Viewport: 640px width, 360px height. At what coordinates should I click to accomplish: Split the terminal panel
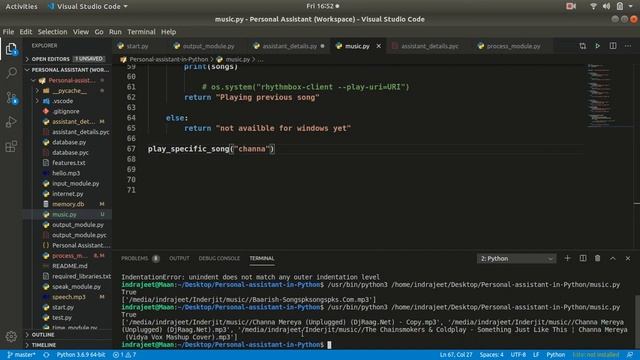pyautogui.click(x=582, y=258)
